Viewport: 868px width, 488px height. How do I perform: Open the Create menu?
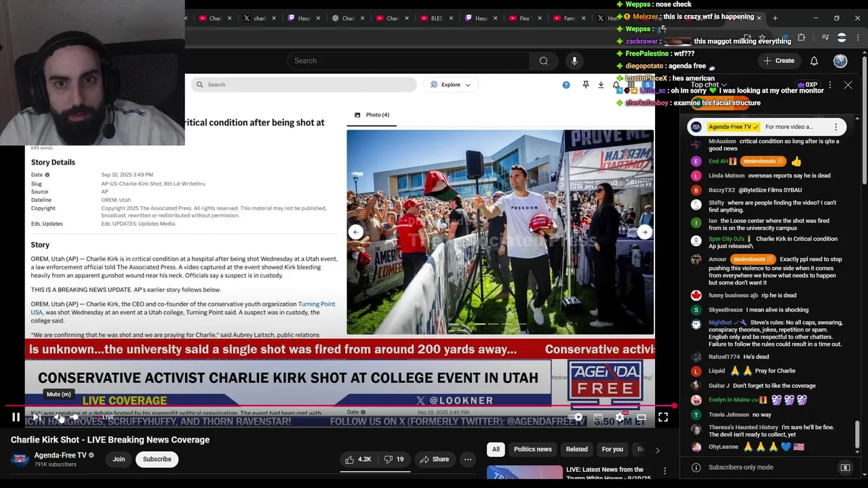[x=778, y=61]
